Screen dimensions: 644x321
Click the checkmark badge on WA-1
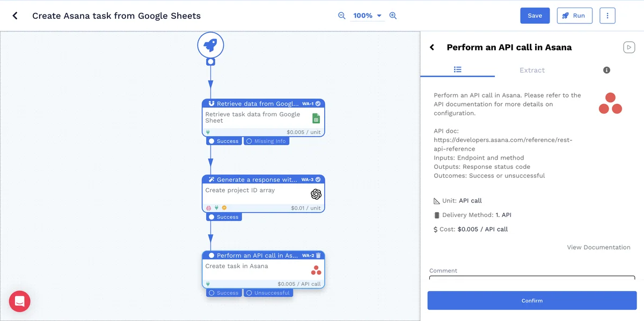(318, 104)
